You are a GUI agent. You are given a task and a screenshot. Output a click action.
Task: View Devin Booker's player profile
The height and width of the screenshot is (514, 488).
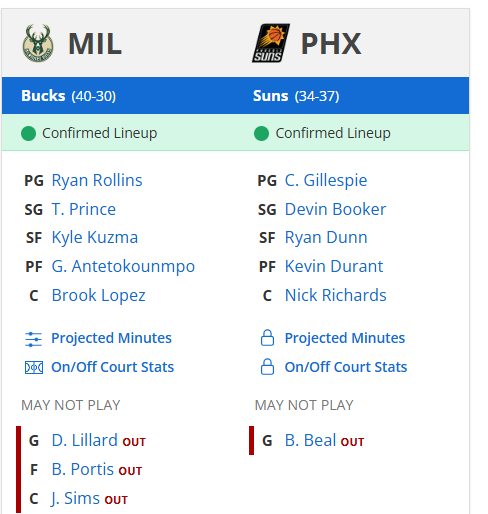pyautogui.click(x=335, y=209)
